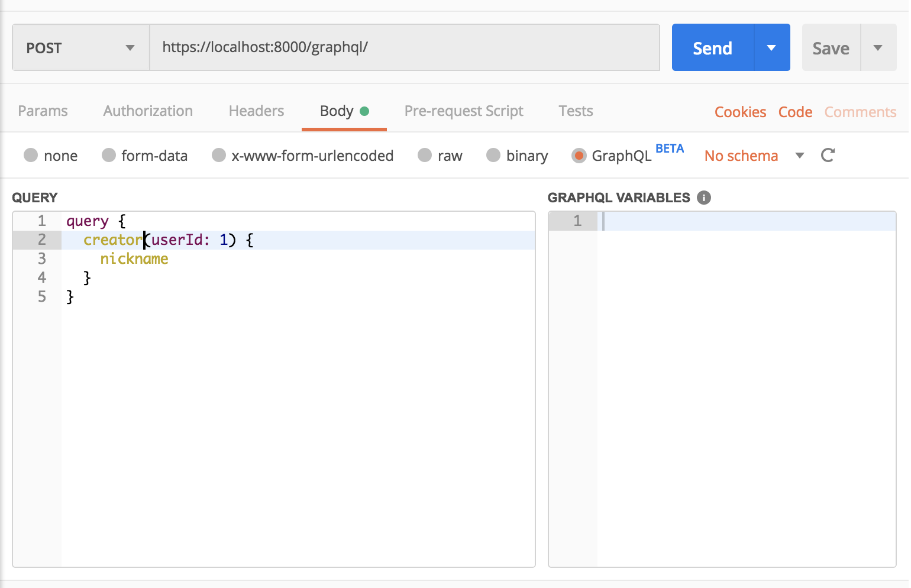Open the Body tab

coord(344,111)
